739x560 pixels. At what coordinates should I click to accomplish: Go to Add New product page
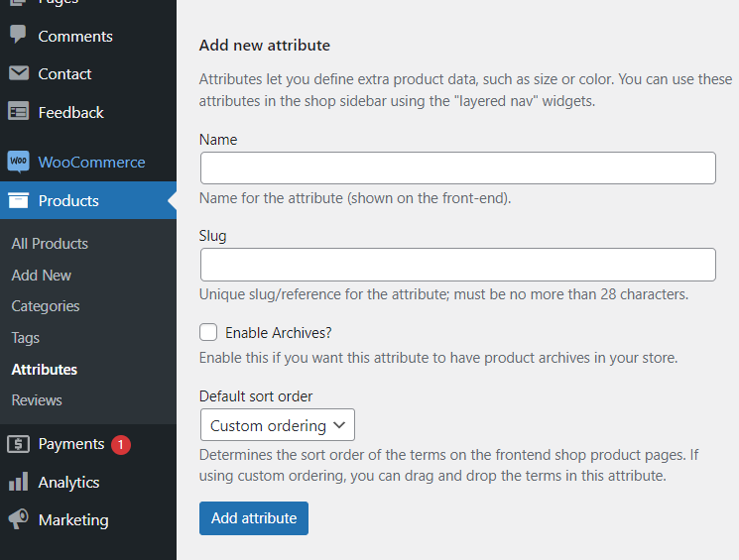pyautogui.click(x=42, y=276)
